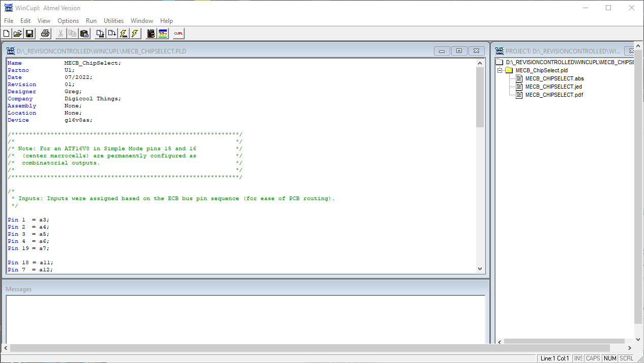Screen dimensions: 644x363
Task: Click the plain lightning bolt compile icon
Action: pos(134,33)
